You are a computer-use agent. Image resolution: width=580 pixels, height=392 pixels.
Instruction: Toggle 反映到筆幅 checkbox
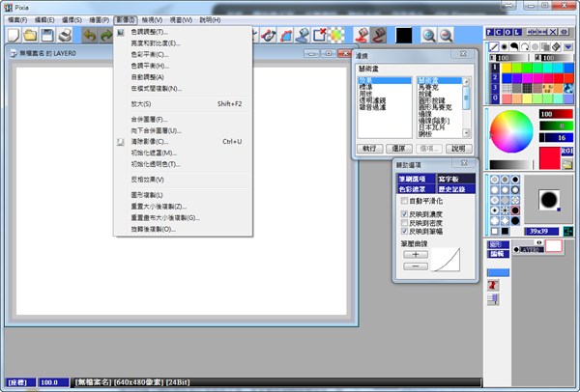pyautogui.click(x=404, y=231)
